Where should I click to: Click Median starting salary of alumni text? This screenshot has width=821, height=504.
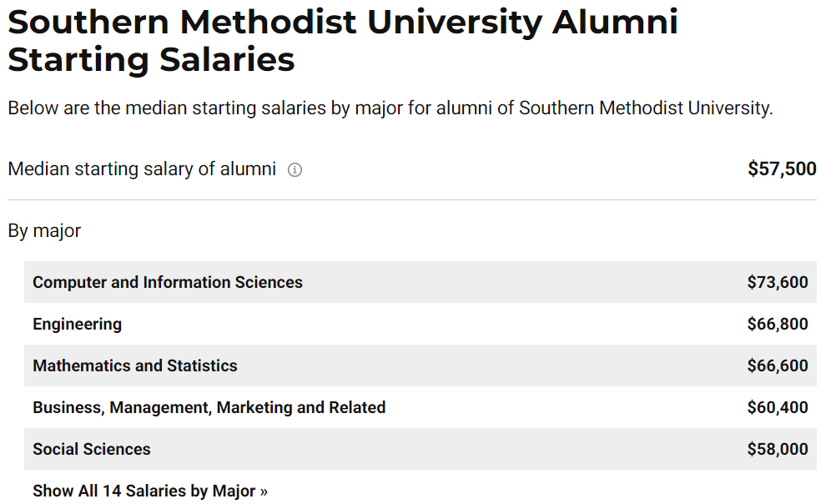[142, 169]
